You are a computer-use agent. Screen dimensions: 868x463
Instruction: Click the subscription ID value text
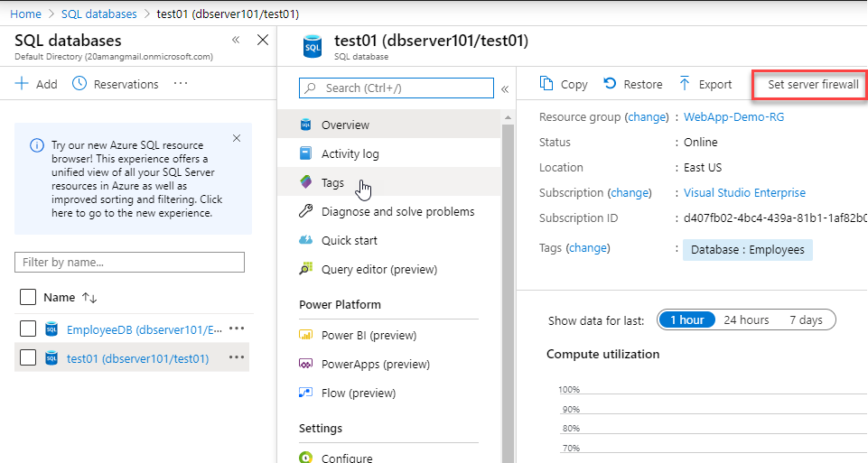pyautogui.click(x=776, y=218)
